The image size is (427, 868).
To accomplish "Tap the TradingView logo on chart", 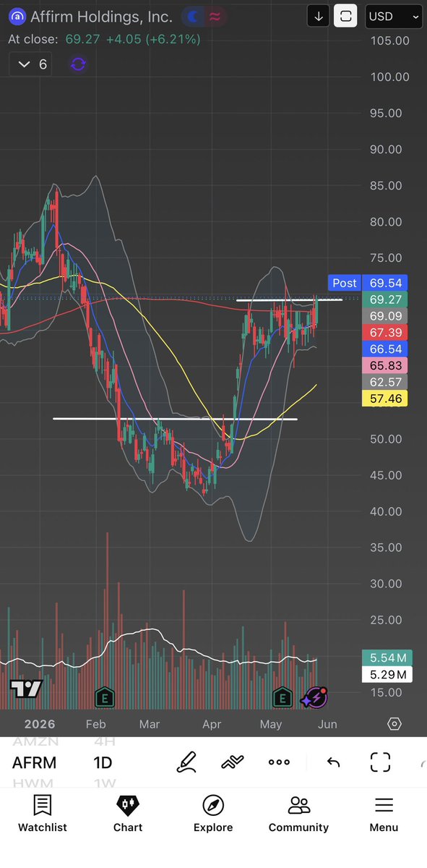I will click(26, 689).
